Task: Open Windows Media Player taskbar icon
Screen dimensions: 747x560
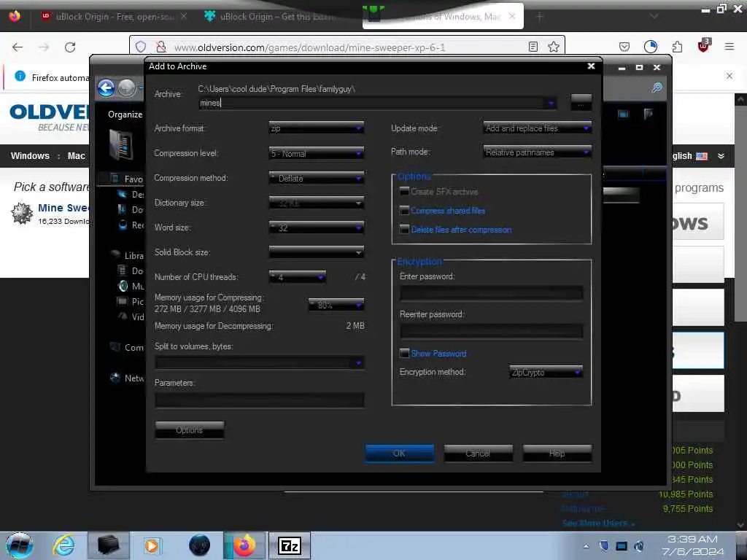Action: point(152,545)
